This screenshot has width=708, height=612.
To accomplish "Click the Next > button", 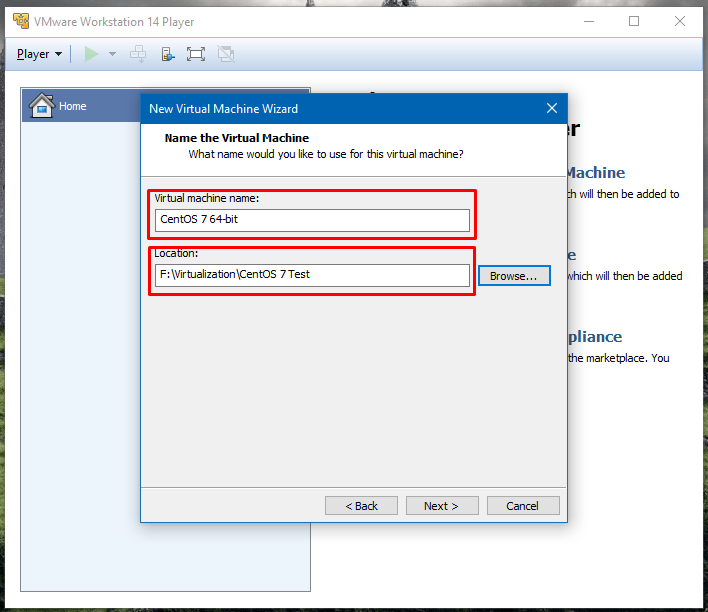I will point(442,505).
